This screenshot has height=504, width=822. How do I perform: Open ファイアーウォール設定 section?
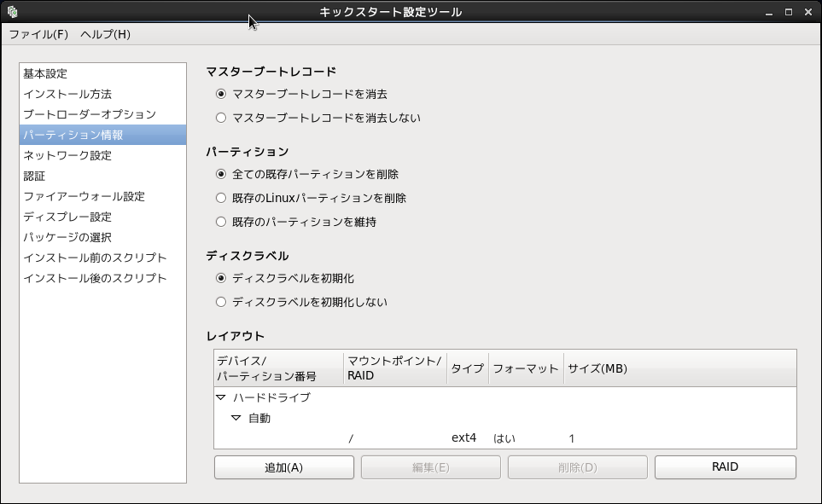point(84,196)
